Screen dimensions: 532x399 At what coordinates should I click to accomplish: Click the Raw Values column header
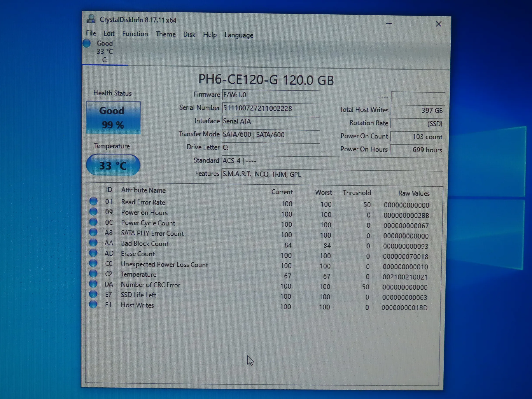click(x=414, y=193)
